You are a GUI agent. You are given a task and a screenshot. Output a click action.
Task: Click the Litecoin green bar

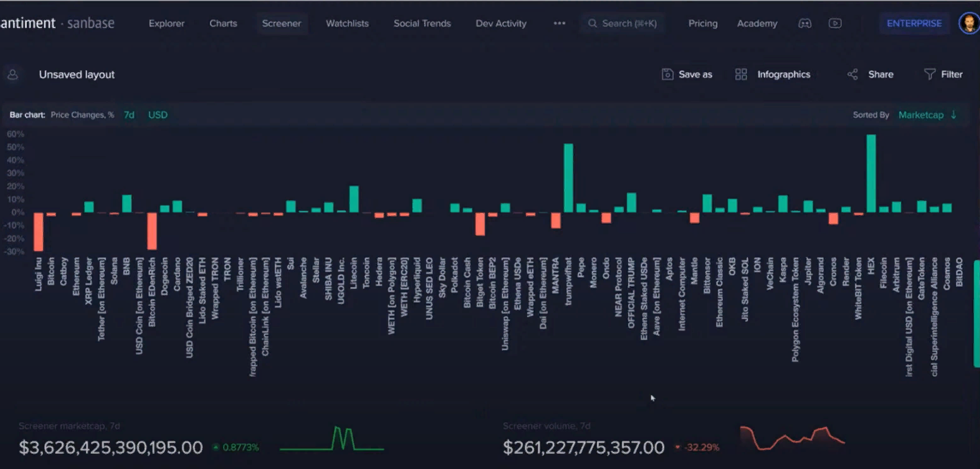click(354, 200)
